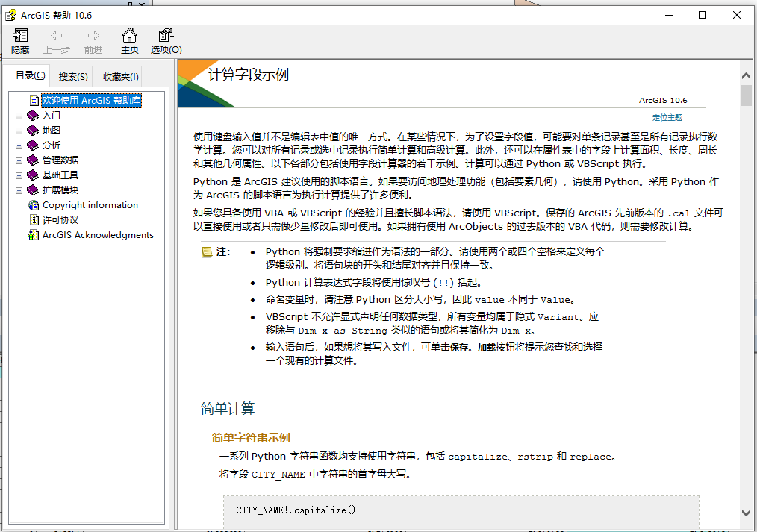The height and width of the screenshot is (532, 757).
Task: Click the 基础工具 book icon
Action: pyautogui.click(x=33, y=175)
